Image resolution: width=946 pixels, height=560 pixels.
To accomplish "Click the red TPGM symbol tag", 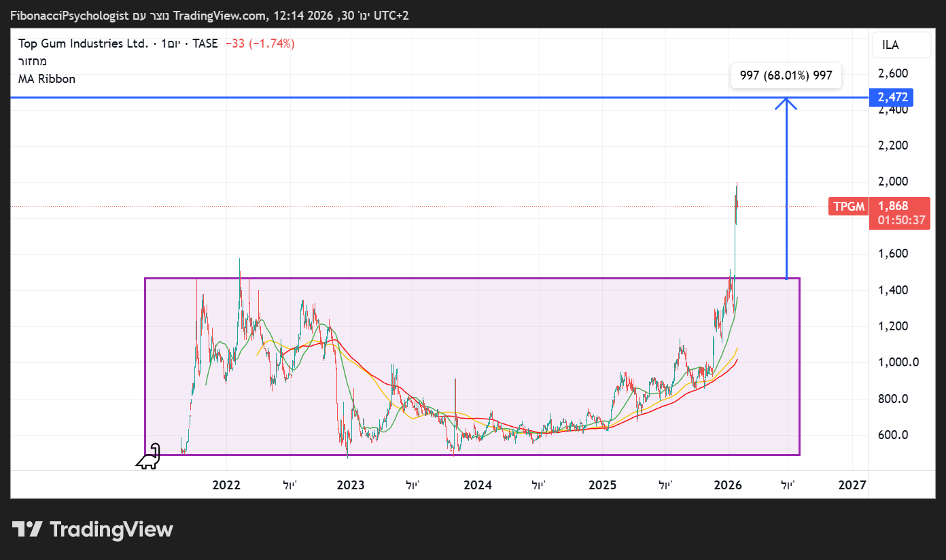I will tap(847, 206).
